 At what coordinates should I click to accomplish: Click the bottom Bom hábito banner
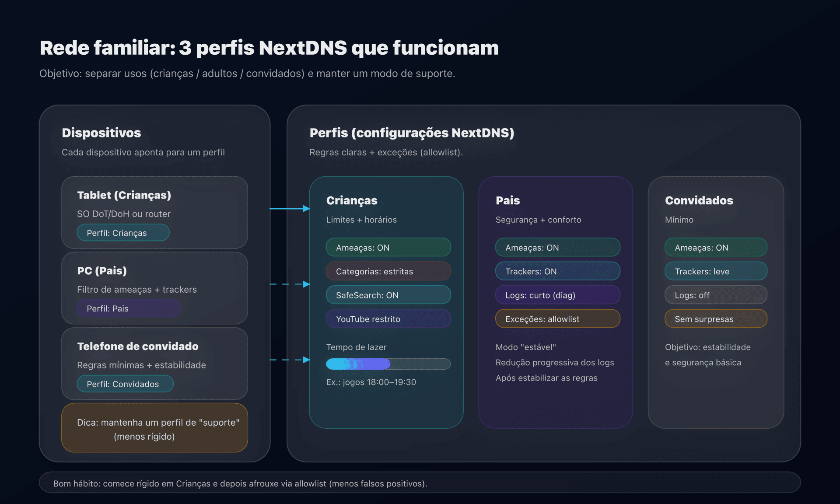coord(420,483)
